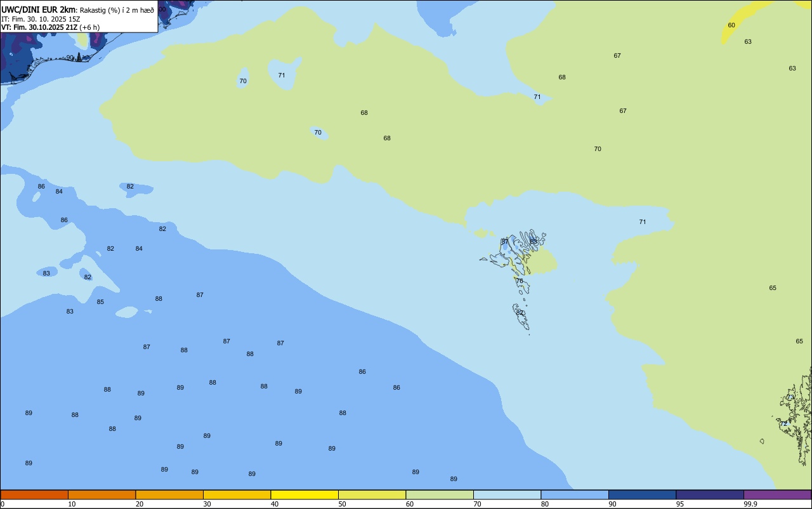
Task: Select the dark blue 90–95 legend swatch
Action: pos(642,494)
